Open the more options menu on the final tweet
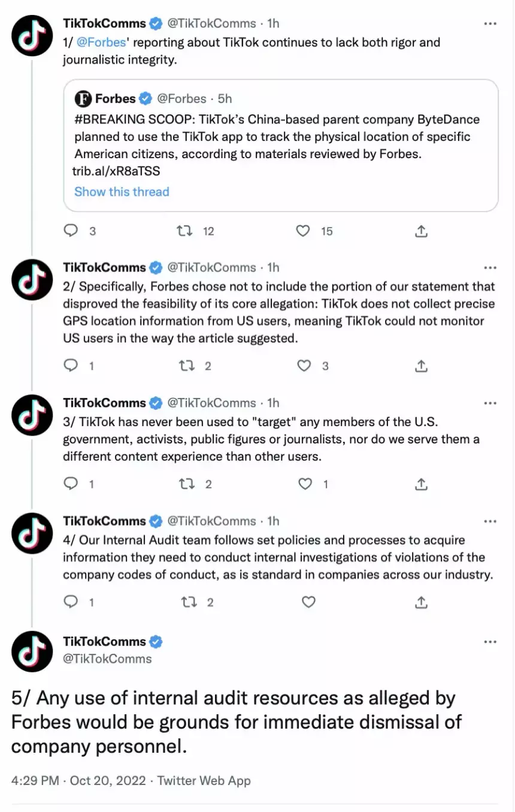The image size is (515, 812). (x=490, y=640)
